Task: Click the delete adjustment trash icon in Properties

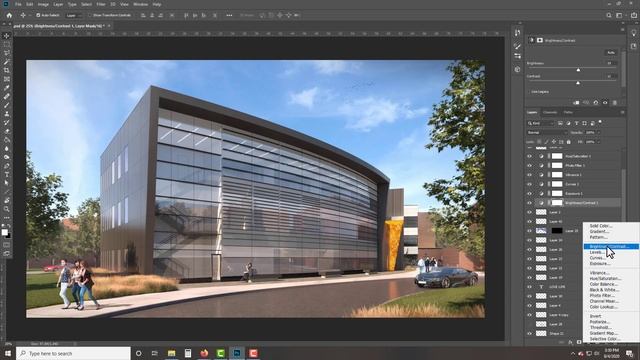Action: tap(615, 102)
